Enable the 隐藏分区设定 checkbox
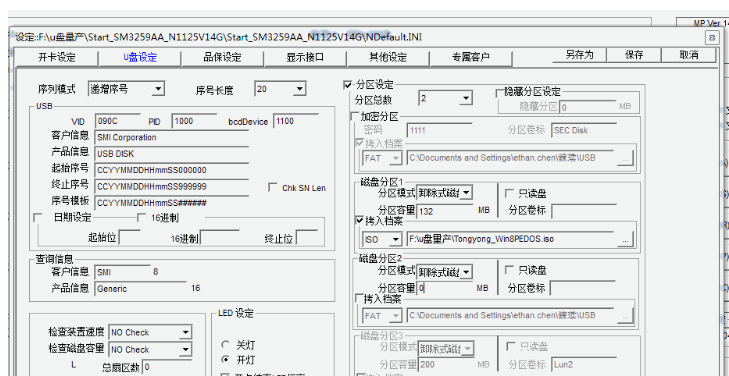The image size is (729, 376). (x=500, y=93)
